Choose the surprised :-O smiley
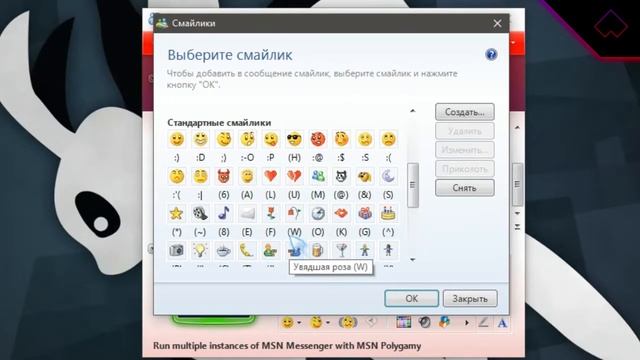Screen dimensions: 640x360 247,140
